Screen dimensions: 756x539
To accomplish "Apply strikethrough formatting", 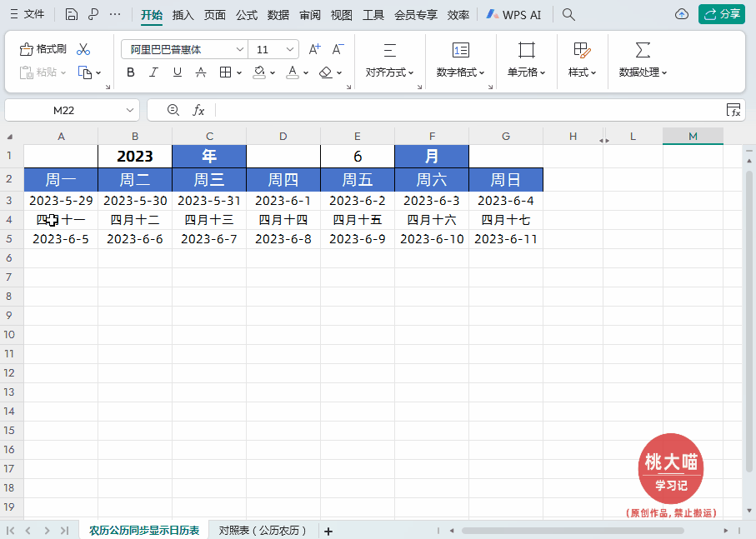I will pyautogui.click(x=200, y=72).
